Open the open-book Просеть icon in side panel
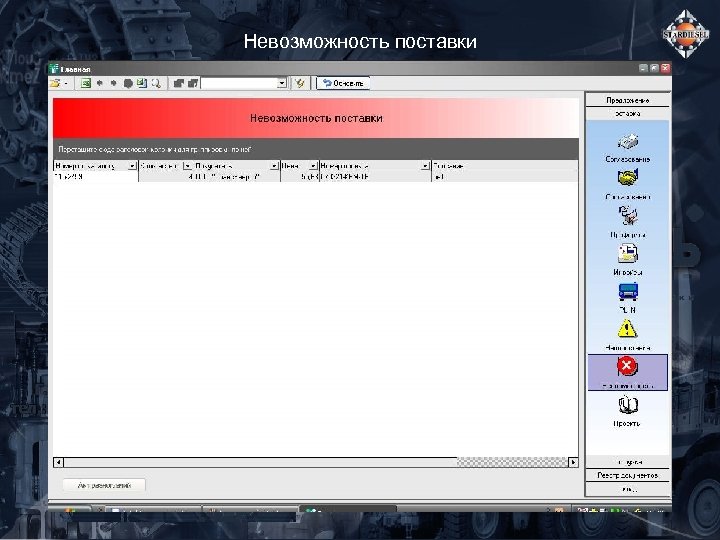Viewport: 720px width, 540px height. (x=627, y=405)
